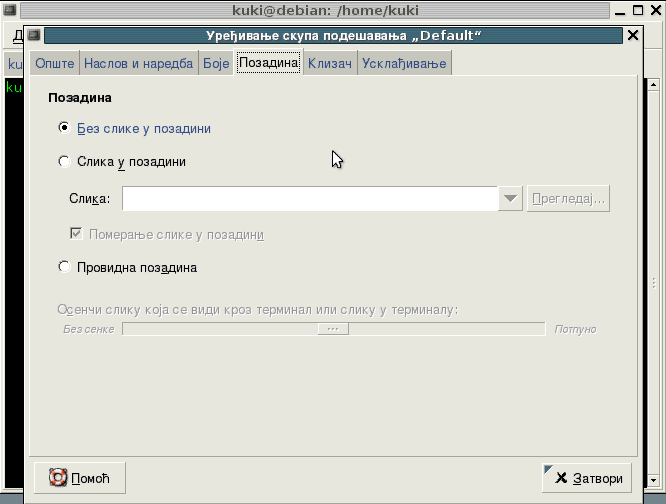Switch to the Клизач tab
This screenshot has width=666, height=504.
(x=330, y=63)
